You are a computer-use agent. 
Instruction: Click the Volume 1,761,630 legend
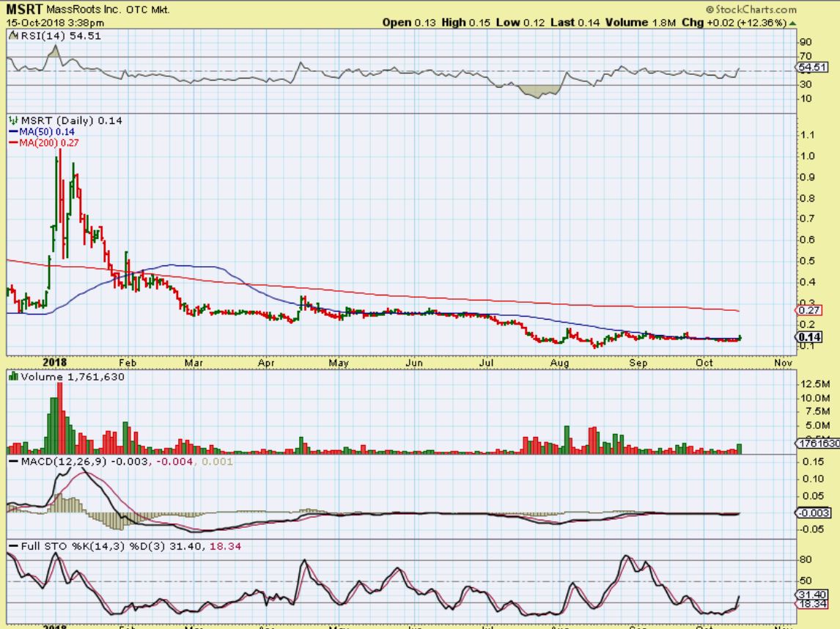[x=73, y=378]
